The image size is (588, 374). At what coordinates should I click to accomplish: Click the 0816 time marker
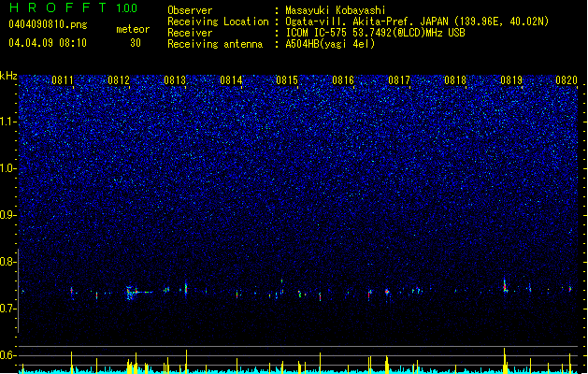[343, 80]
